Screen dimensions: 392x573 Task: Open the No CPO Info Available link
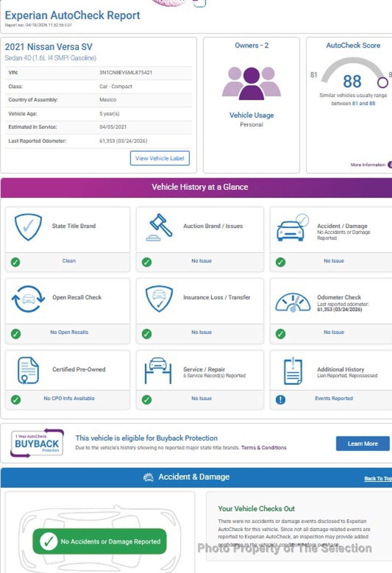69,398
